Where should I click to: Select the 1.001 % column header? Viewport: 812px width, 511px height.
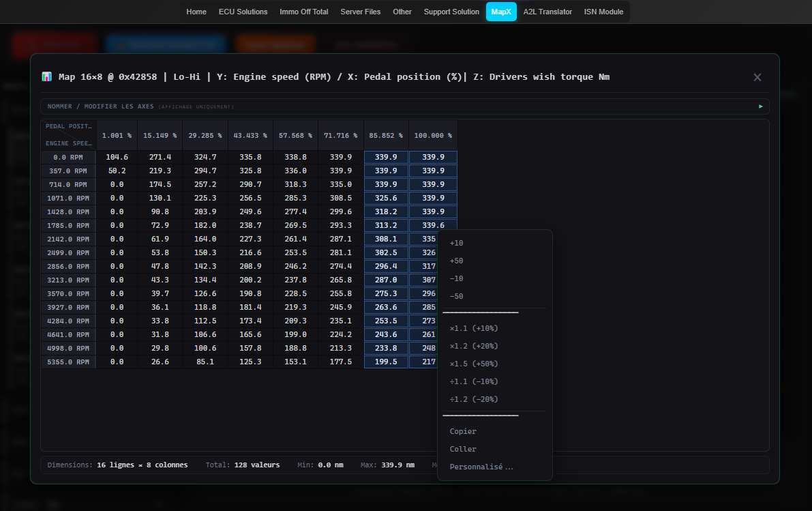tap(117, 135)
